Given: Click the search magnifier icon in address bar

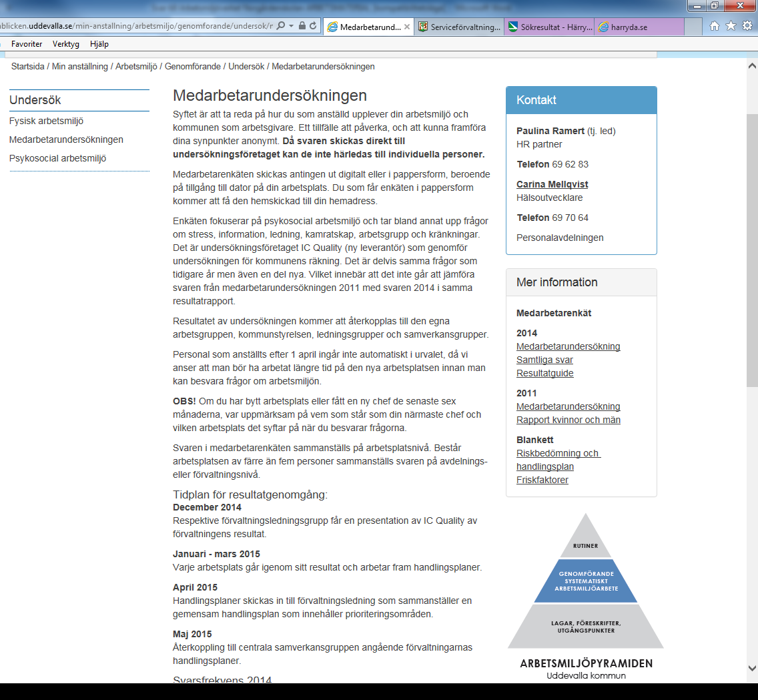Looking at the screenshot, I should (x=281, y=25).
